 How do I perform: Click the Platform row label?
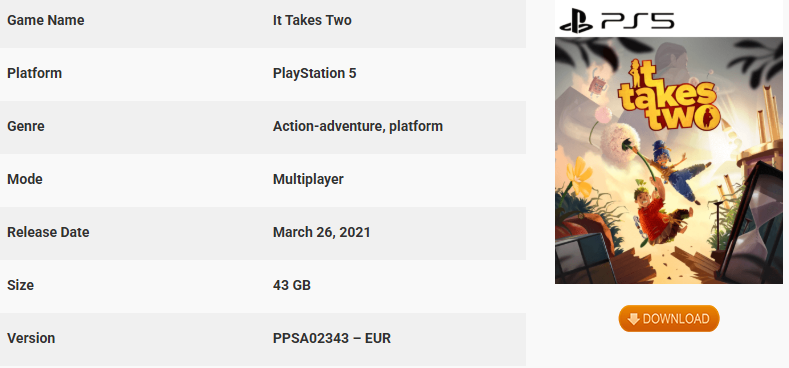tap(34, 73)
